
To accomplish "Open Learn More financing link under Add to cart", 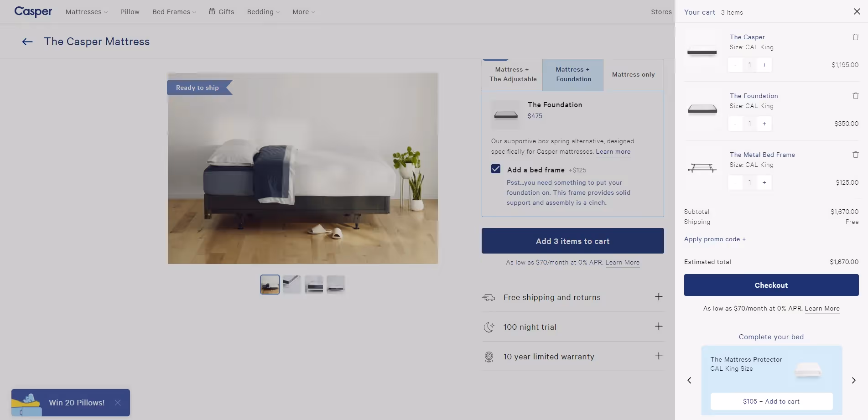I will [x=622, y=263].
